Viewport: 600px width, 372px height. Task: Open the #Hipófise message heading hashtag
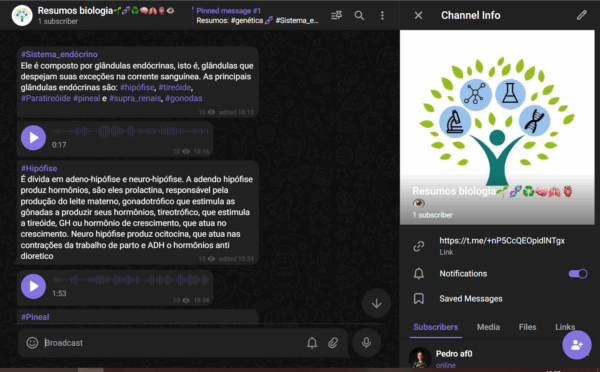39,168
